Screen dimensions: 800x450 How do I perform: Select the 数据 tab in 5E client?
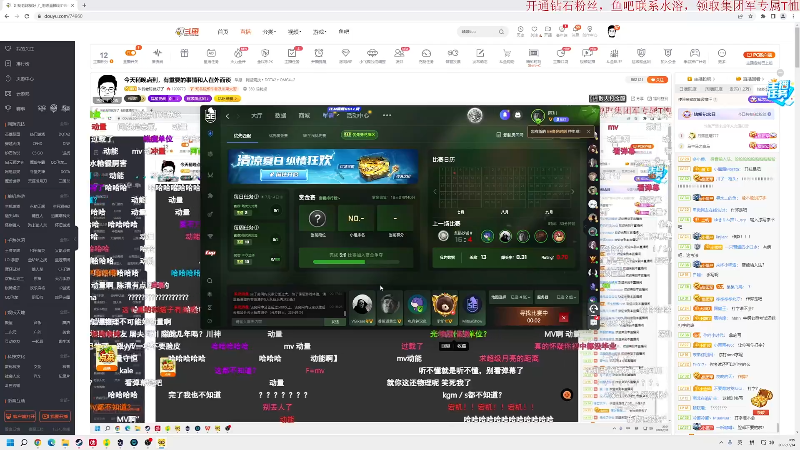[281, 116]
